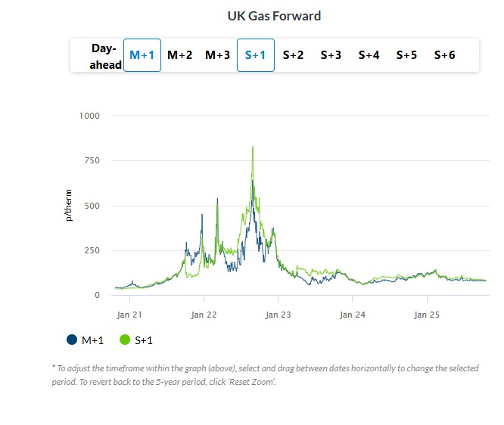
Task: Click the green S+1 legend dot
Action: (126, 340)
